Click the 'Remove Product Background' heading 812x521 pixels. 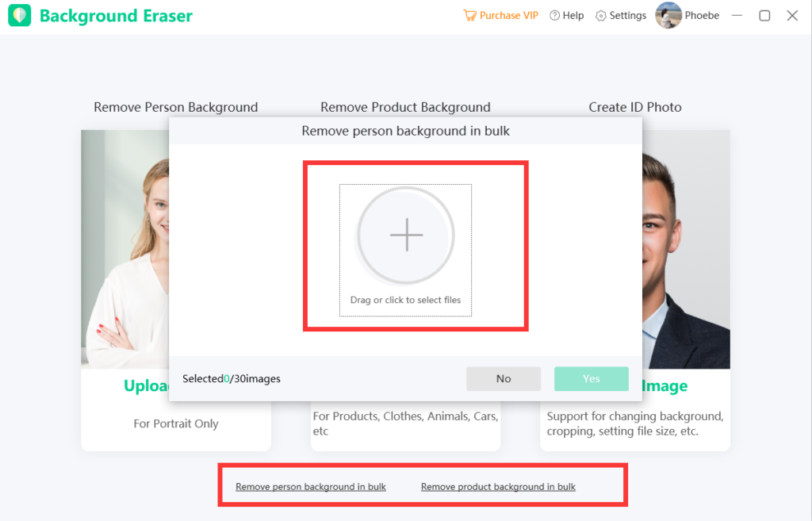click(405, 107)
